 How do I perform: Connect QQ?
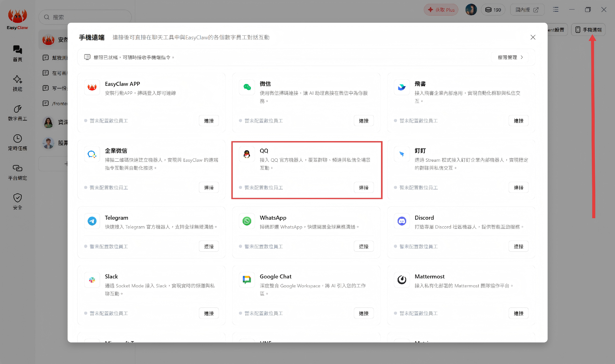[363, 188]
